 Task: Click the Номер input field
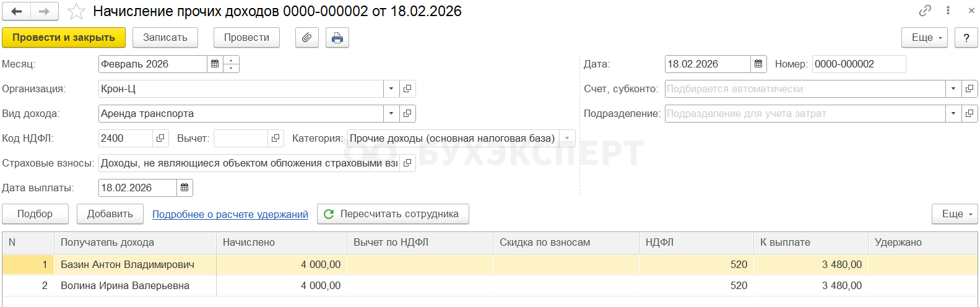point(859,64)
